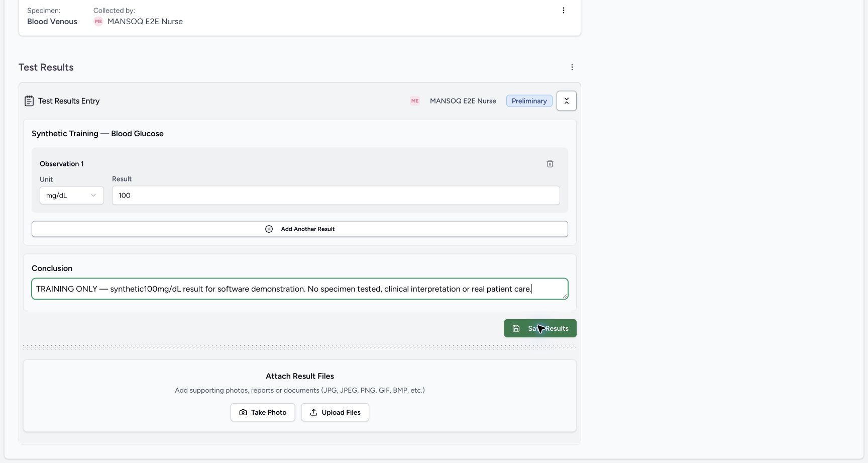The image size is (868, 463).
Task: Collapse the Test Results Entry panel
Action: pyautogui.click(x=567, y=101)
